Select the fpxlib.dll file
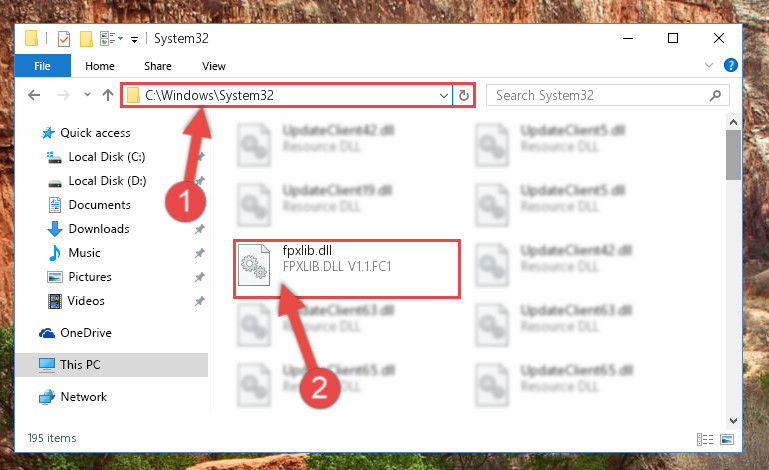 click(347, 268)
